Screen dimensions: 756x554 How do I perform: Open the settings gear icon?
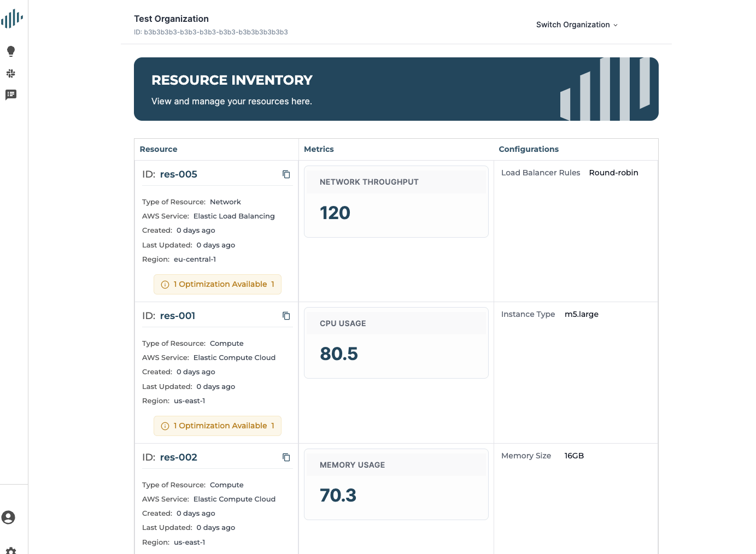coord(11,551)
